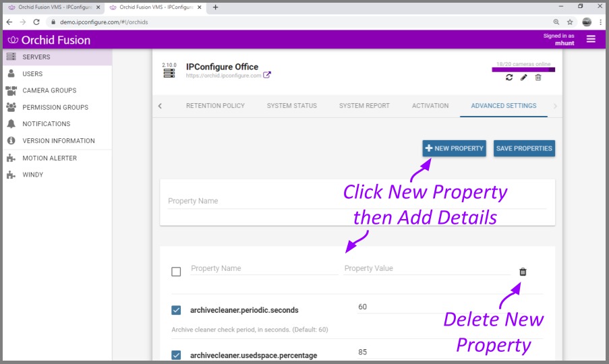
Task: Open browser profile avatar
Action: point(587,22)
